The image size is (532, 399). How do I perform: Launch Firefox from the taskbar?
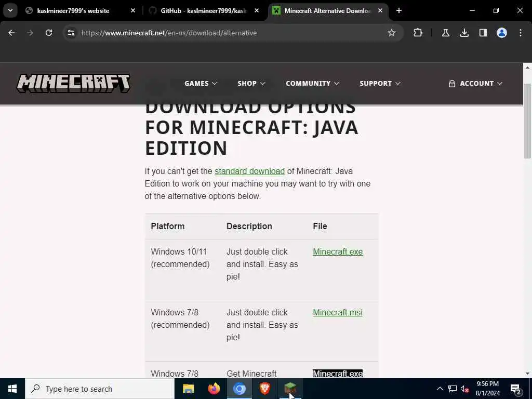214,389
